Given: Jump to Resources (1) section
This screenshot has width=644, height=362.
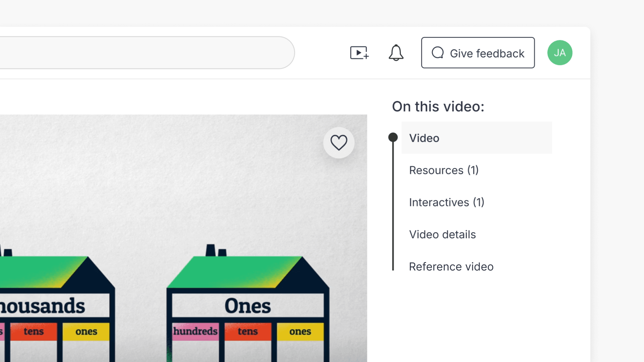Looking at the screenshot, I should (444, 170).
